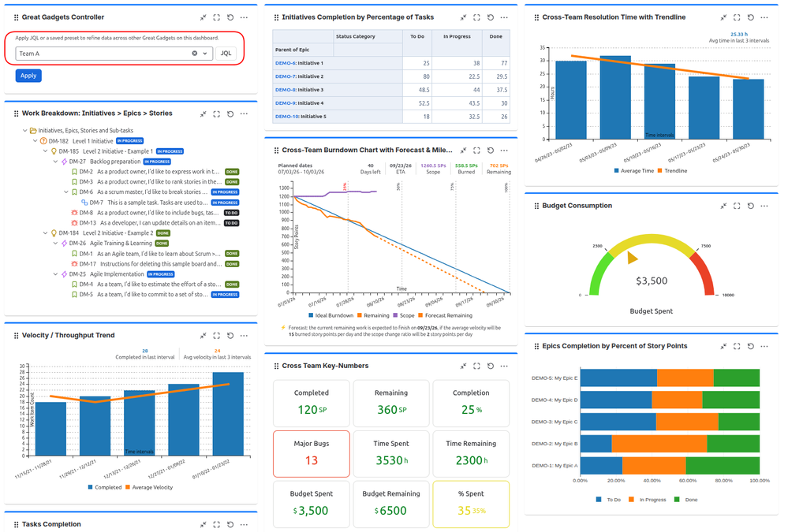Clear the Team A preset selection
The height and width of the screenshot is (532, 788).
(x=195, y=54)
